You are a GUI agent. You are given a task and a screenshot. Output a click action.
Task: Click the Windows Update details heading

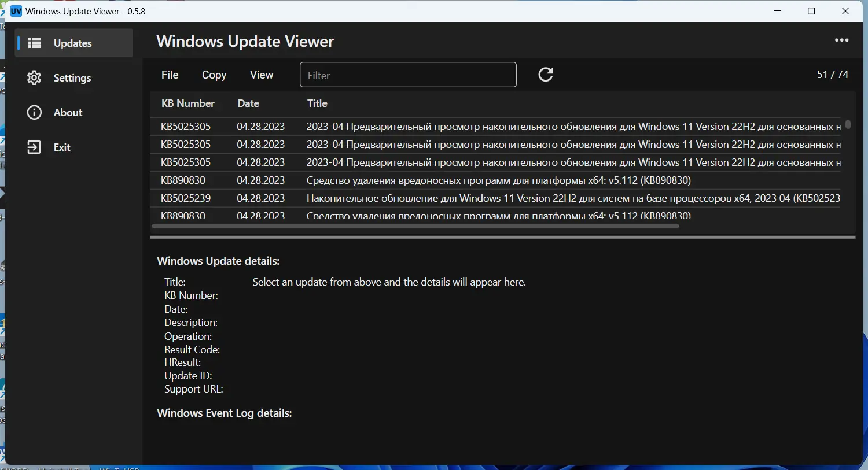[x=218, y=261]
